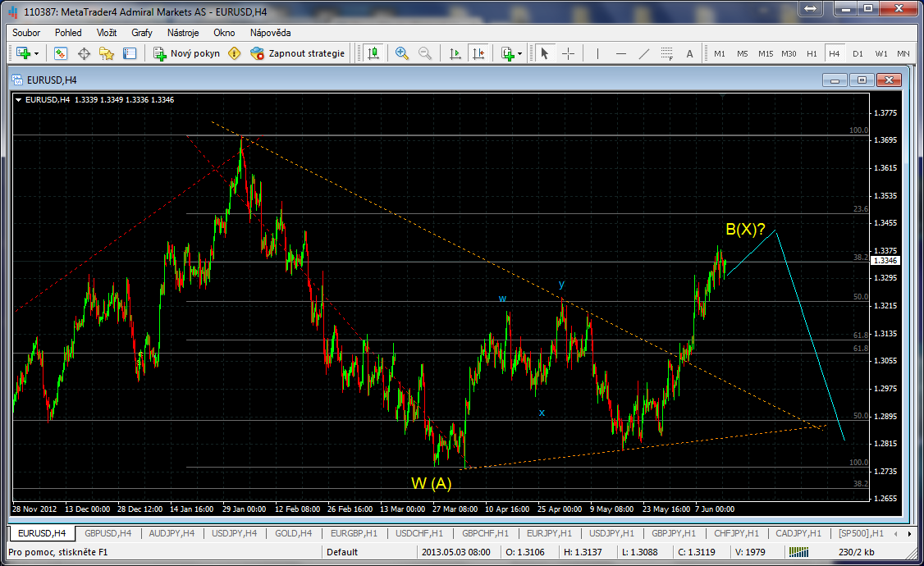
Task: Switch to [SP500],H1 chart tab
Action: (861, 533)
